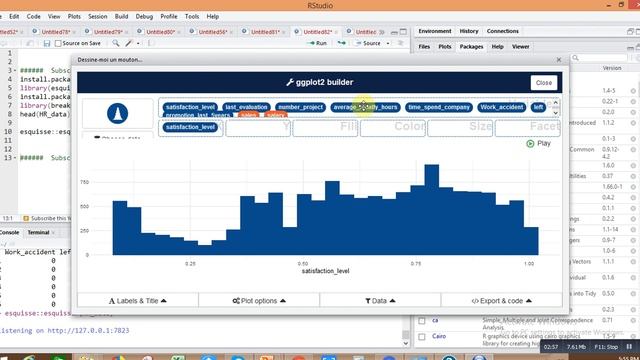
Task: Click the remove icon beside version 0.1-3
Action: (633, 139)
